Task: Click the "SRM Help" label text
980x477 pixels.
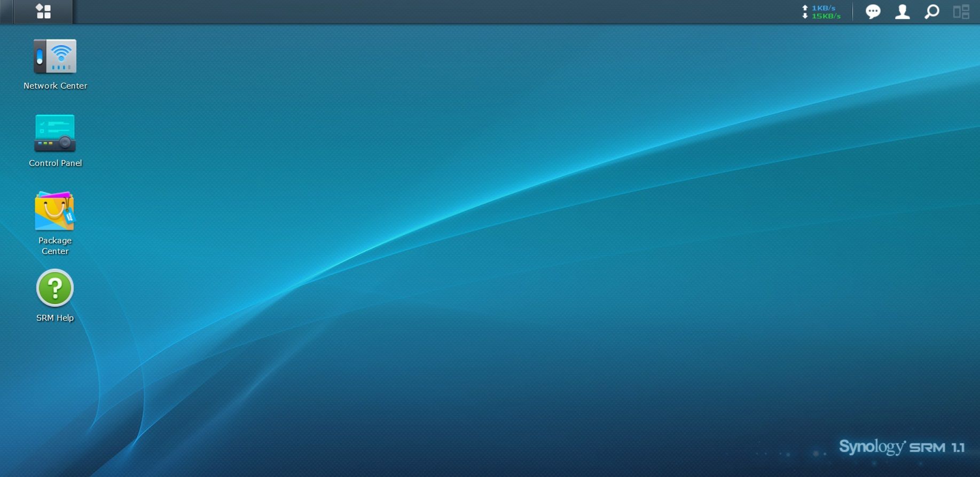Action: pos(55,317)
